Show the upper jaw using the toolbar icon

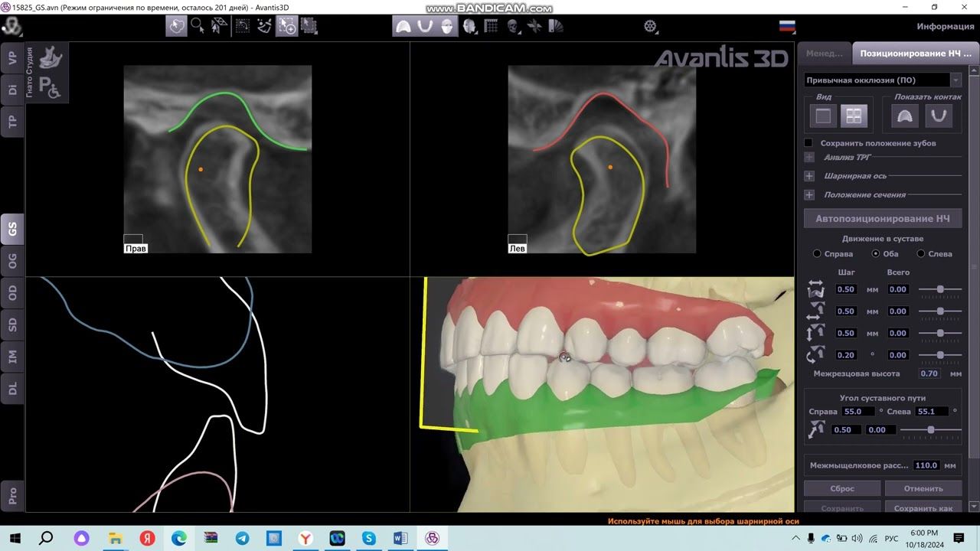coord(403,27)
